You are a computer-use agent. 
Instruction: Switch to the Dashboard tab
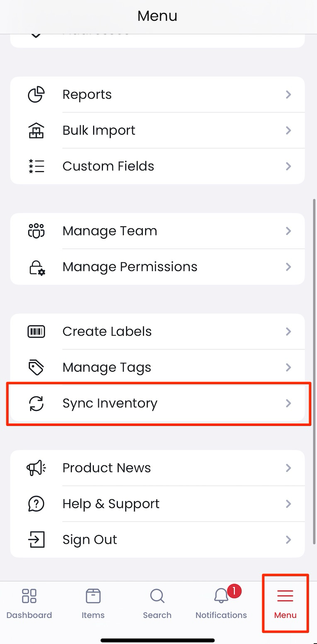pyautogui.click(x=29, y=604)
